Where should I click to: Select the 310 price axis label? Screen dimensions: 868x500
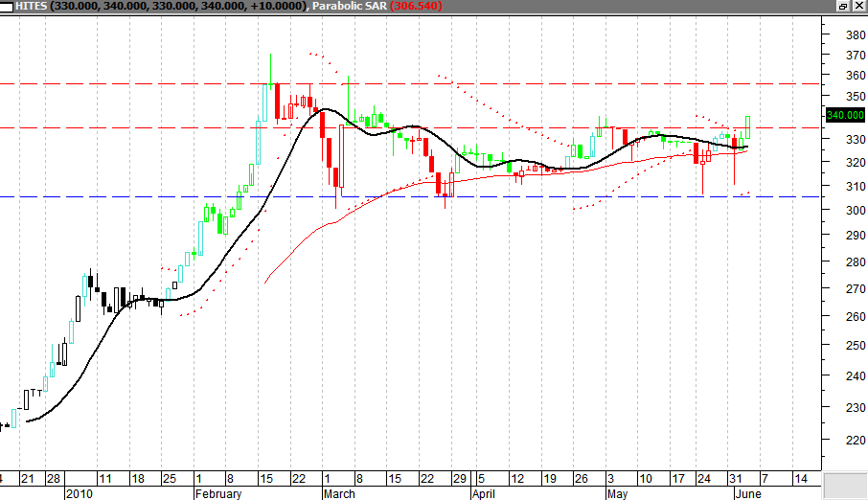pyautogui.click(x=856, y=187)
